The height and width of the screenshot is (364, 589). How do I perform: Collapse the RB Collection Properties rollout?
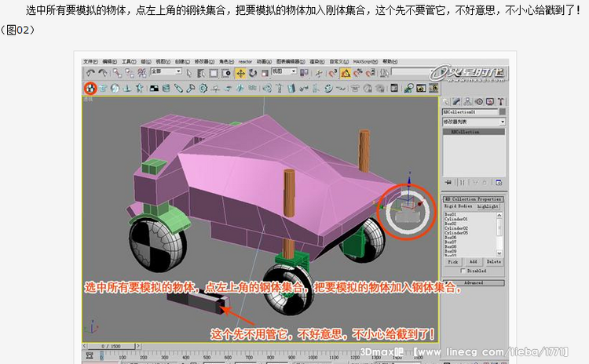tap(474, 199)
